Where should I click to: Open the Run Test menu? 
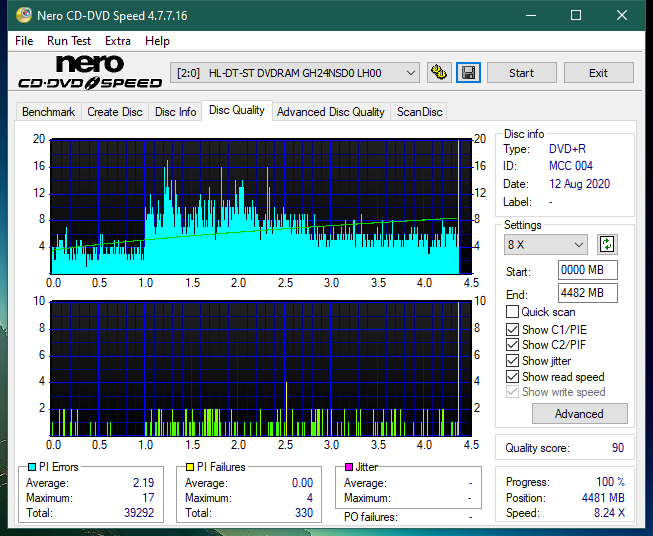(69, 41)
